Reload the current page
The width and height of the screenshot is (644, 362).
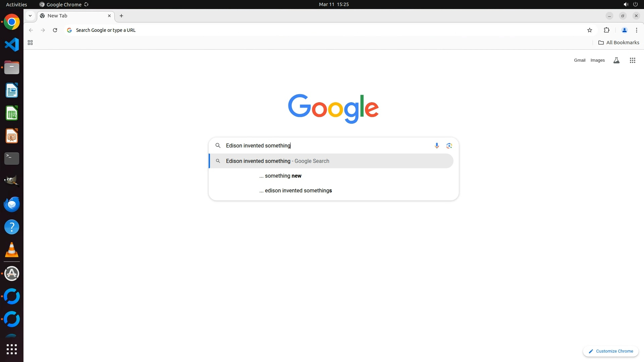click(x=55, y=30)
